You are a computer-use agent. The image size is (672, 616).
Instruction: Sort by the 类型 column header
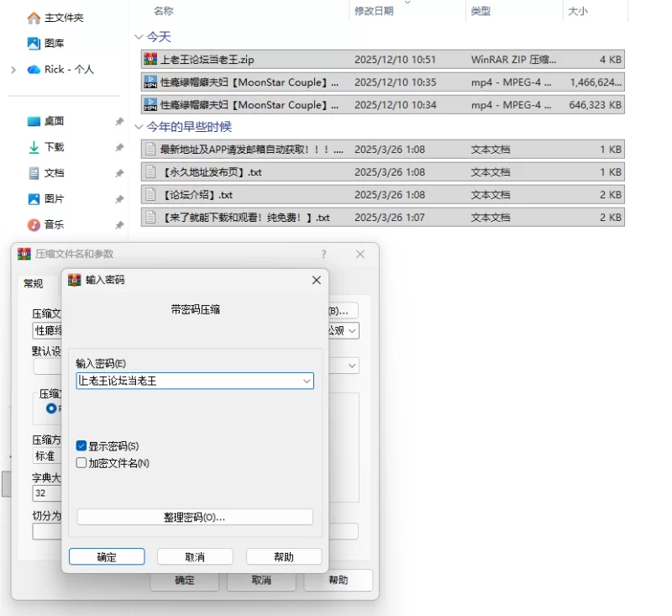[480, 11]
